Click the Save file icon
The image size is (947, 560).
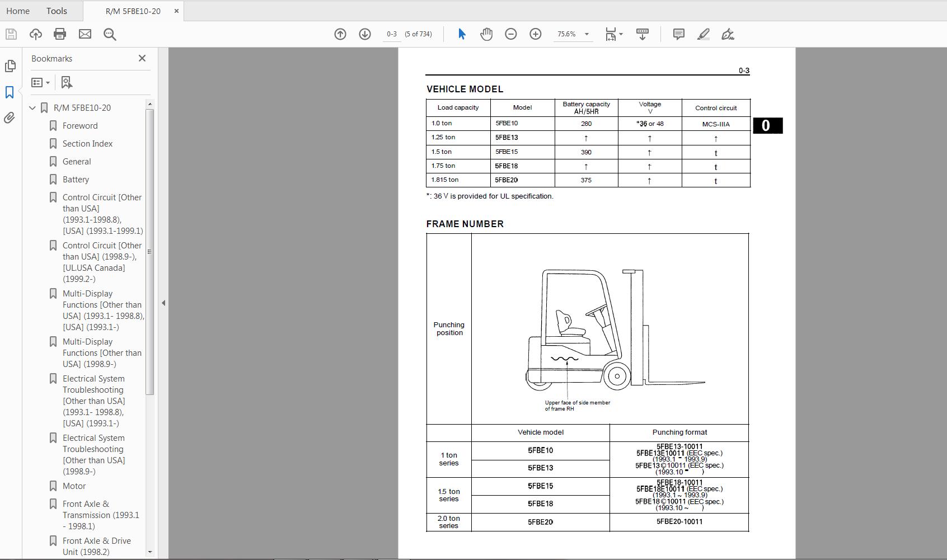click(x=10, y=34)
